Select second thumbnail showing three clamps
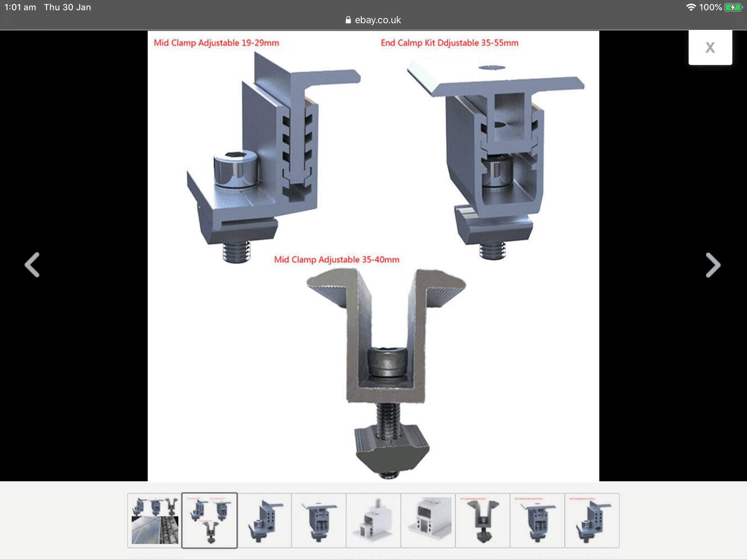 tap(210, 520)
